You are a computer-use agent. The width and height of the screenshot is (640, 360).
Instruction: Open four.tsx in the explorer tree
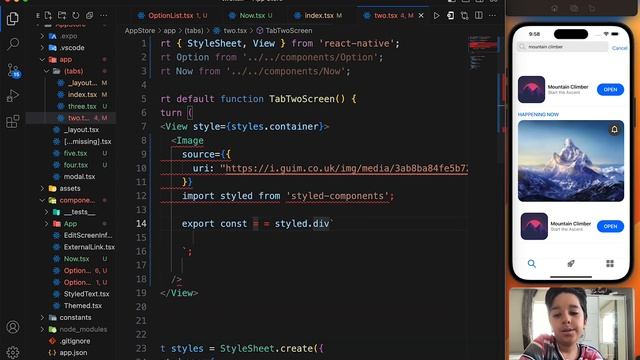(76, 165)
